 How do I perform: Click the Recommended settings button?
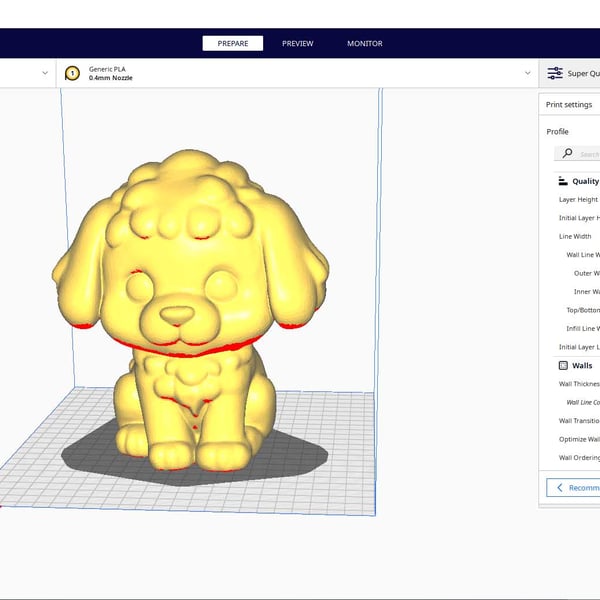(582, 487)
